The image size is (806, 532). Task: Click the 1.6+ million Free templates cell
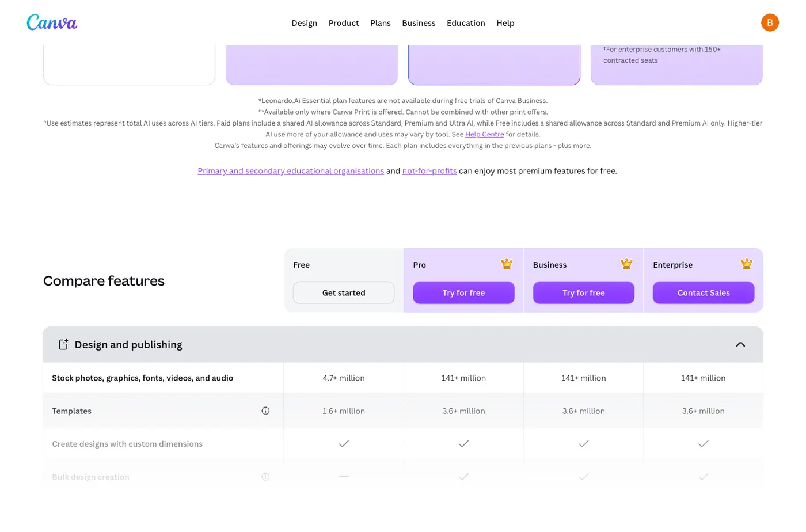(344, 411)
